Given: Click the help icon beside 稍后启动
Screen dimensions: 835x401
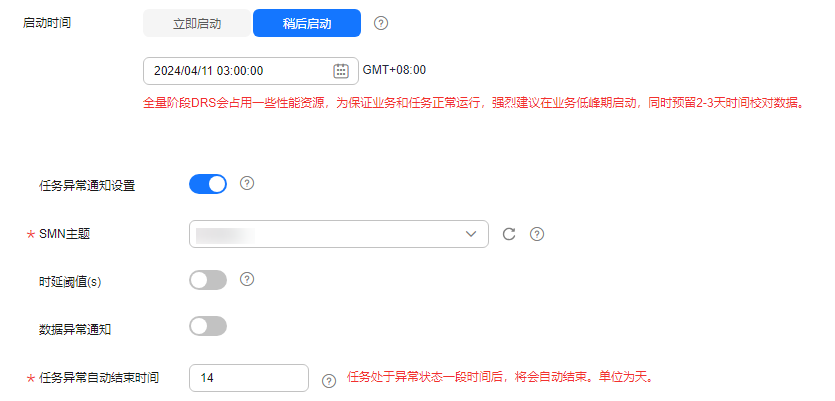Looking at the screenshot, I should coord(381,23).
